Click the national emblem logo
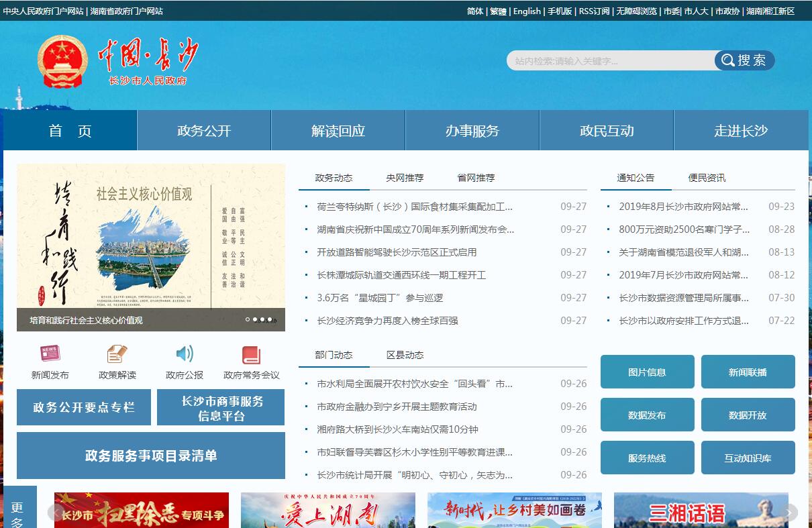Image resolution: width=812 pixels, height=528 pixels. 62,62
